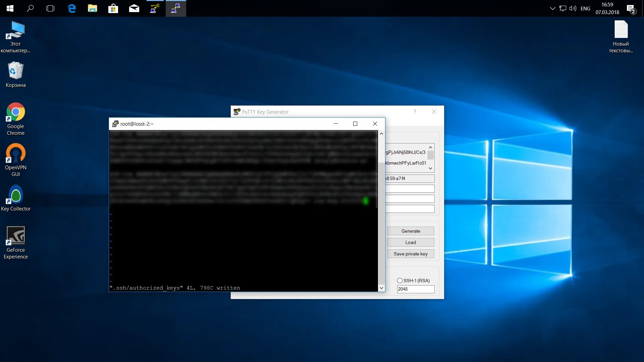Click Save private key button
Image resolution: width=644 pixels, height=362 pixels.
point(411,254)
